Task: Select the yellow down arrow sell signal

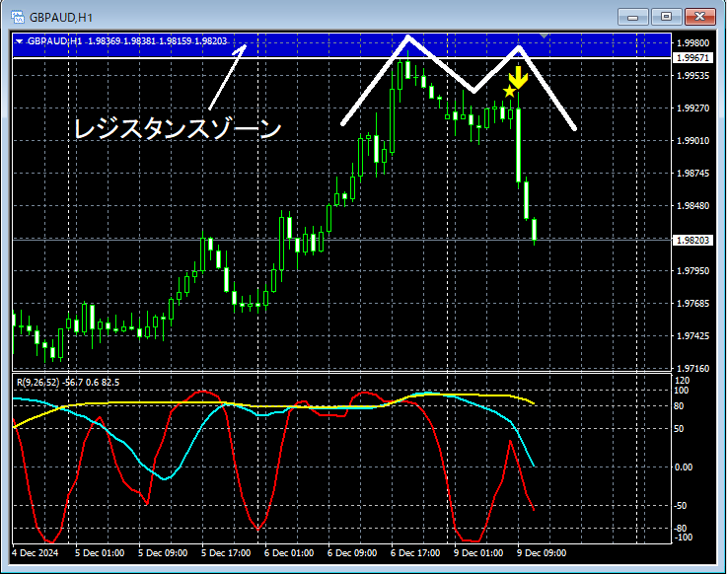Action: [x=518, y=78]
